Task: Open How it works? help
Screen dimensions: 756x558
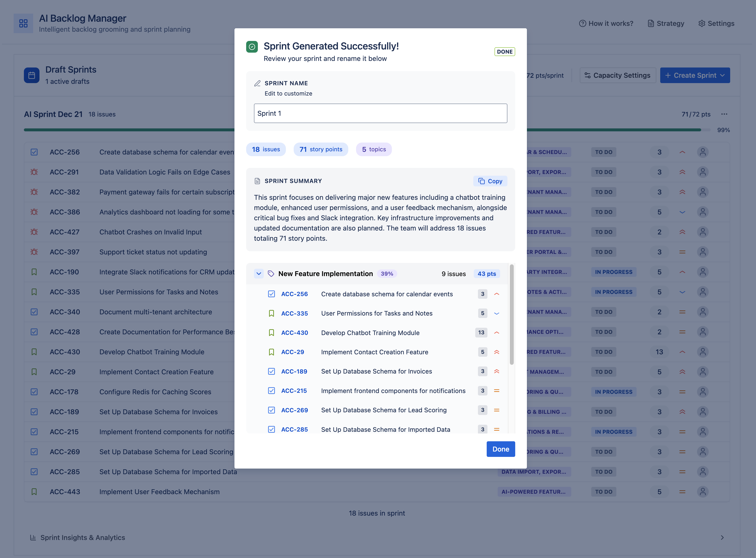Action: [606, 23]
